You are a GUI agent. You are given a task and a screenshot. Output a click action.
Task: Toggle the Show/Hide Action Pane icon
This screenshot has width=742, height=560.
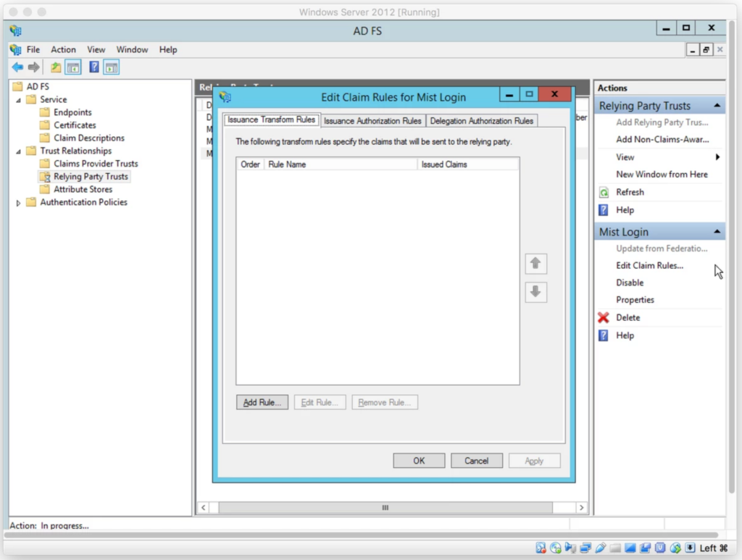[x=111, y=67]
